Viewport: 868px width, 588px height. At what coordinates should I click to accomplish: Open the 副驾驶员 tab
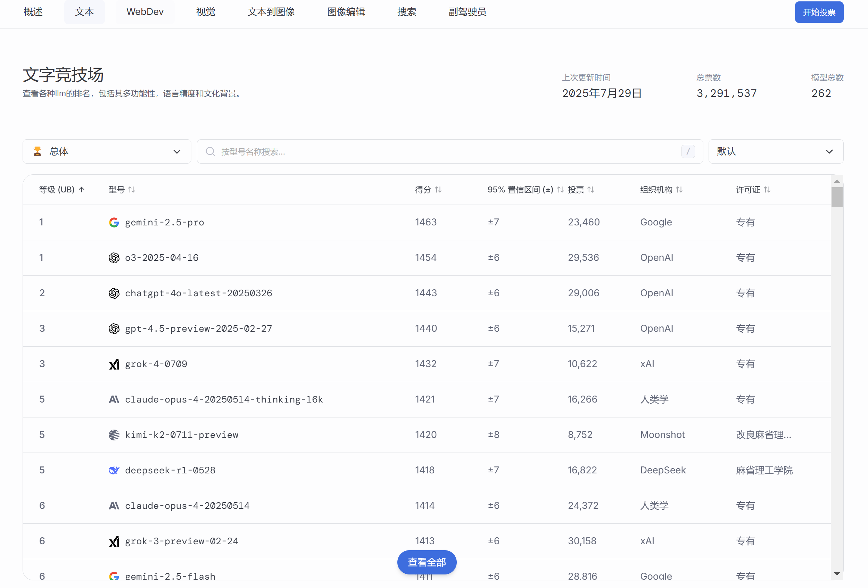click(467, 12)
